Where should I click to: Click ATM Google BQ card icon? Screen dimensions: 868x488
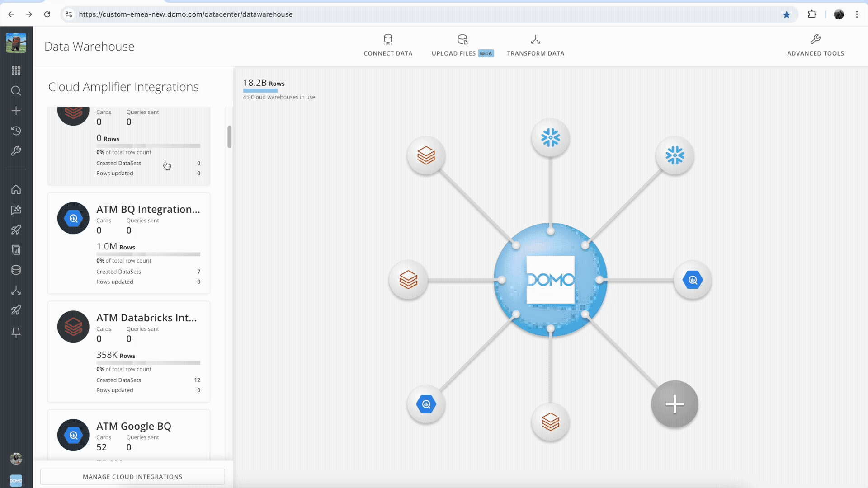(x=73, y=435)
